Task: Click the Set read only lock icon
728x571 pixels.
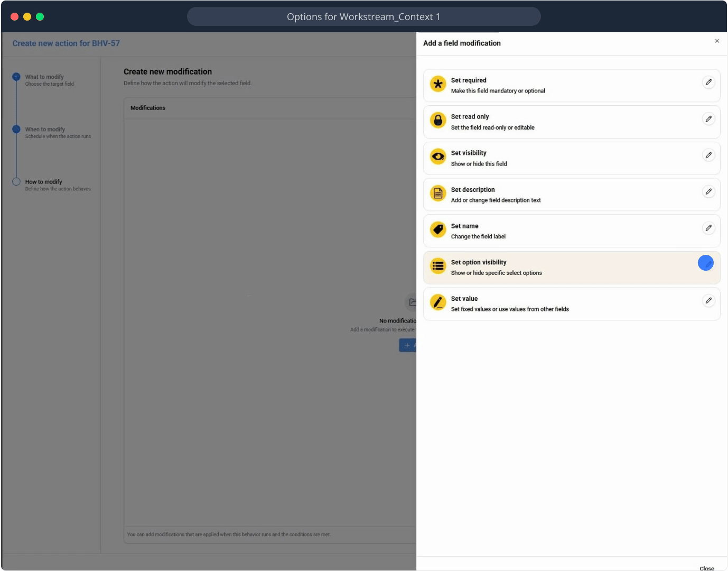Action: (x=438, y=121)
